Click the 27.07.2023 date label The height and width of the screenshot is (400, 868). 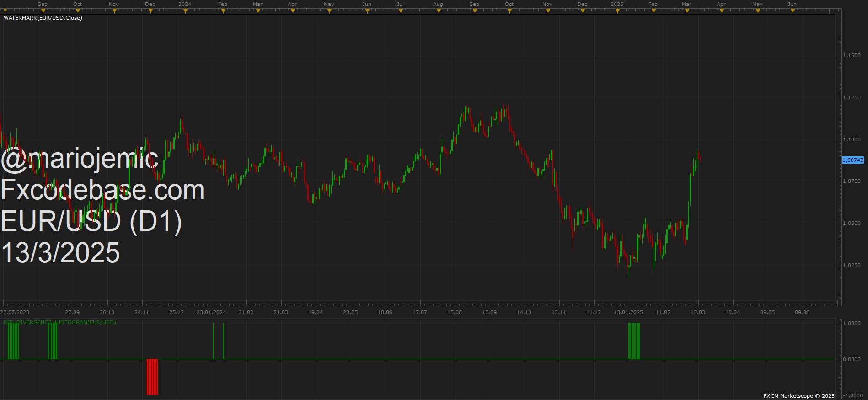pos(15,312)
